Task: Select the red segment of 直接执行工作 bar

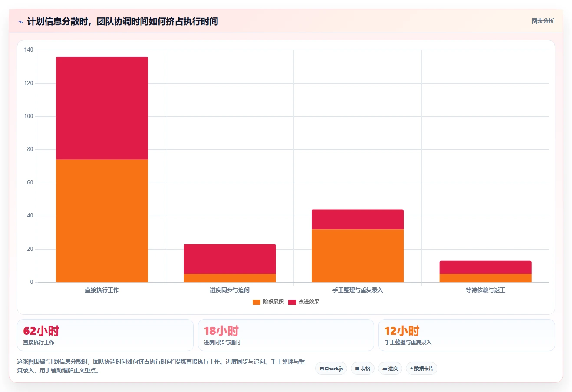Action: click(x=102, y=108)
